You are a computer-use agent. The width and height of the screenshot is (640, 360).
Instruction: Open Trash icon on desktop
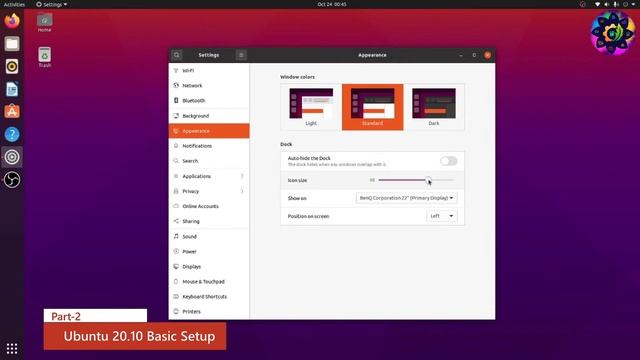[44, 57]
